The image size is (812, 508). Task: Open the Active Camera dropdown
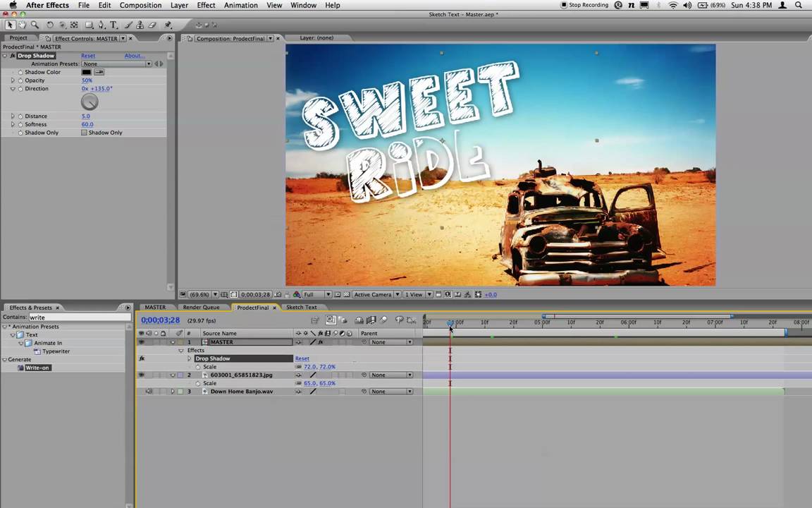(x=376, y=294)
